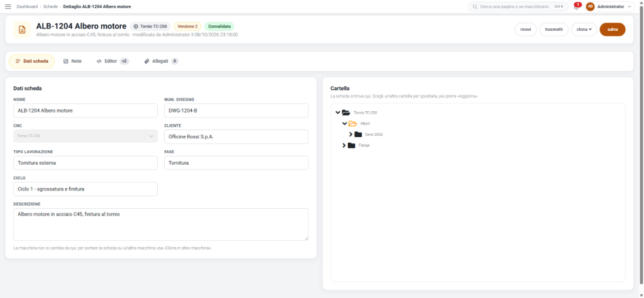
Task: Click the Descrizione textarea resize handle
Action: 306,238
